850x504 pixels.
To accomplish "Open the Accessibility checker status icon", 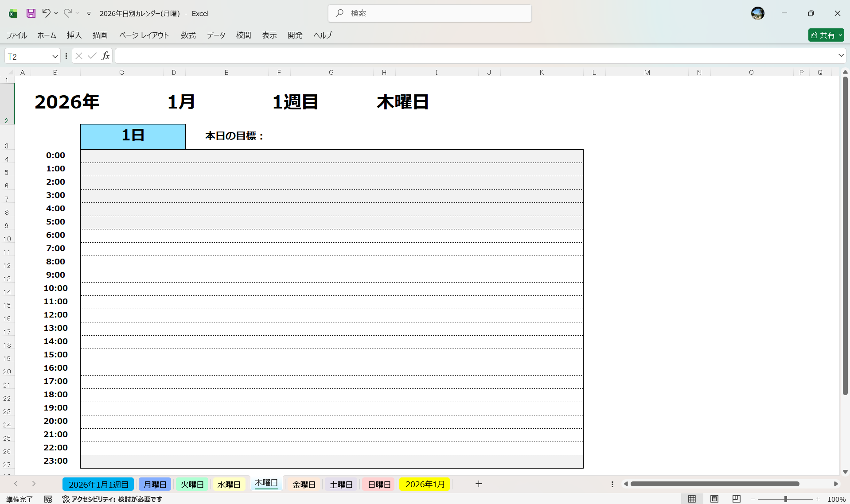I will tap(66, 499).
